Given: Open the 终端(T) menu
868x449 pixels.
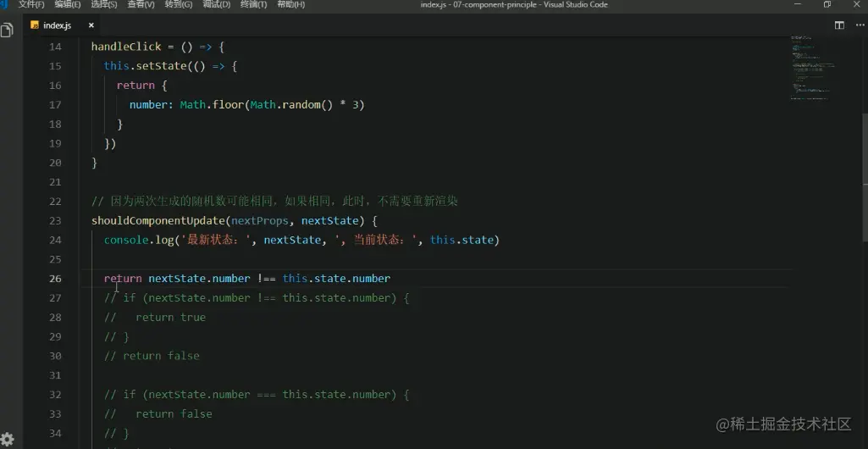Looking at the screenshot, I should tap(253, 4).
